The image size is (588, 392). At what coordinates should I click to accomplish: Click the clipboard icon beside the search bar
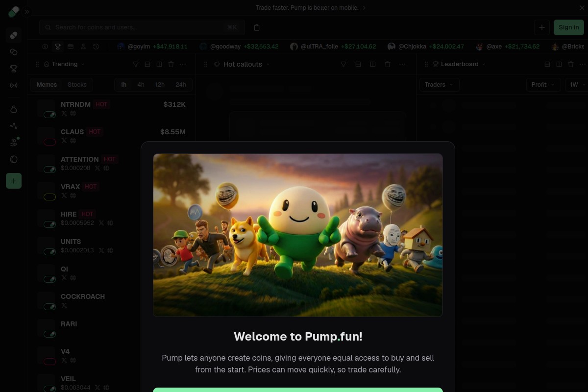coord(257,27)
